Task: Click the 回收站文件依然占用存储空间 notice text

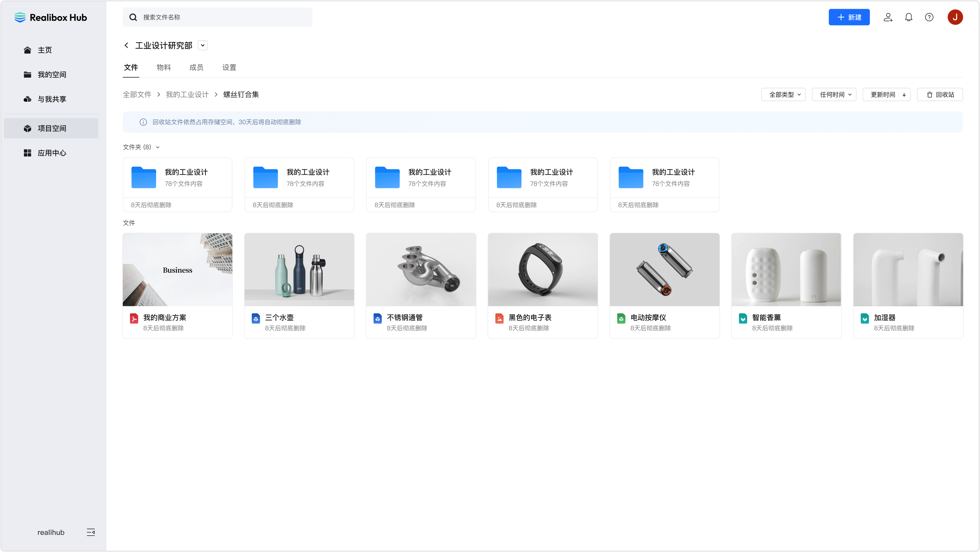Action: point(227,122)
